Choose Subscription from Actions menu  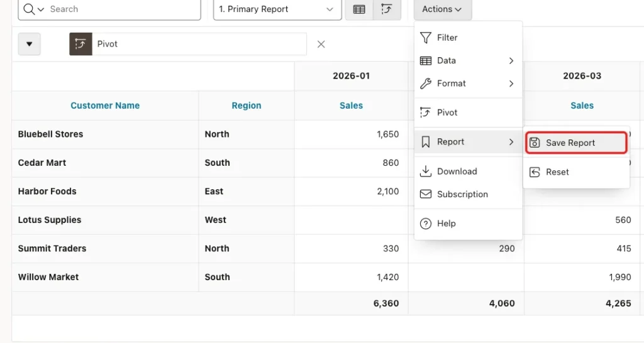tap(468, 194)
